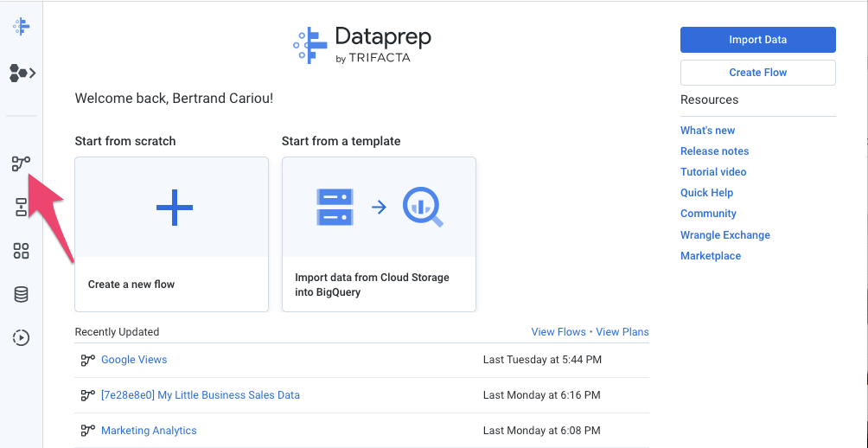Viewport: 868px width, 448px height.
Task: Open the Google Views flow
Action: point(134,360)
